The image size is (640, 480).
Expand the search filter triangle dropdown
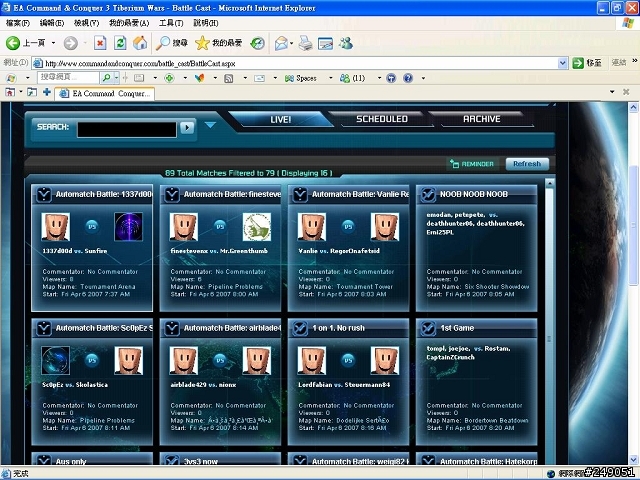click(x=210, y=125)
